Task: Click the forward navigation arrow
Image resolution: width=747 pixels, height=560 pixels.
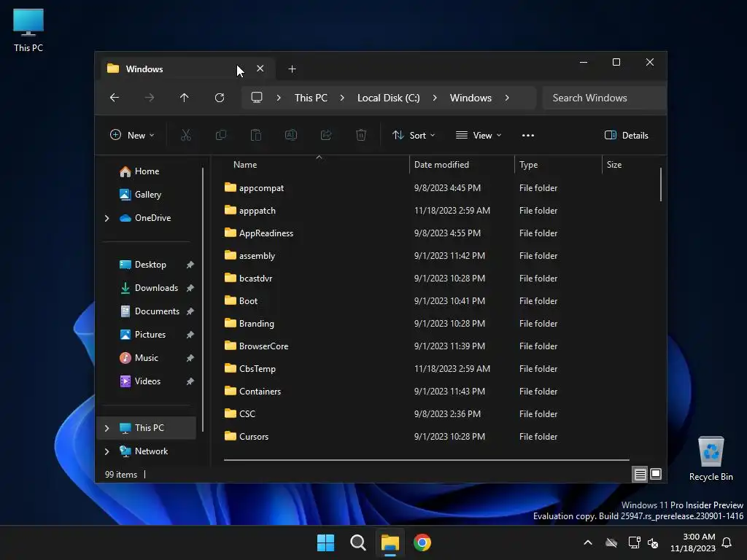Action: pos(150,98)
